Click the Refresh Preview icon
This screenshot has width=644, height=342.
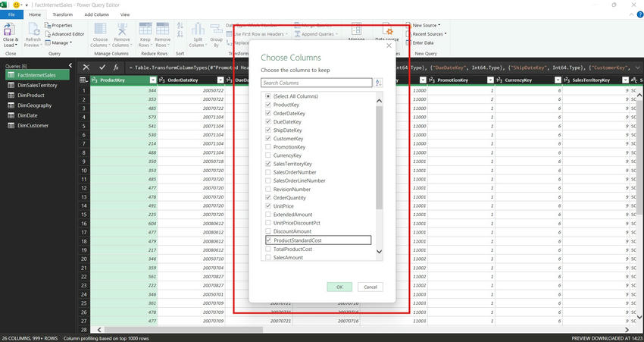[x=33, y=30]
